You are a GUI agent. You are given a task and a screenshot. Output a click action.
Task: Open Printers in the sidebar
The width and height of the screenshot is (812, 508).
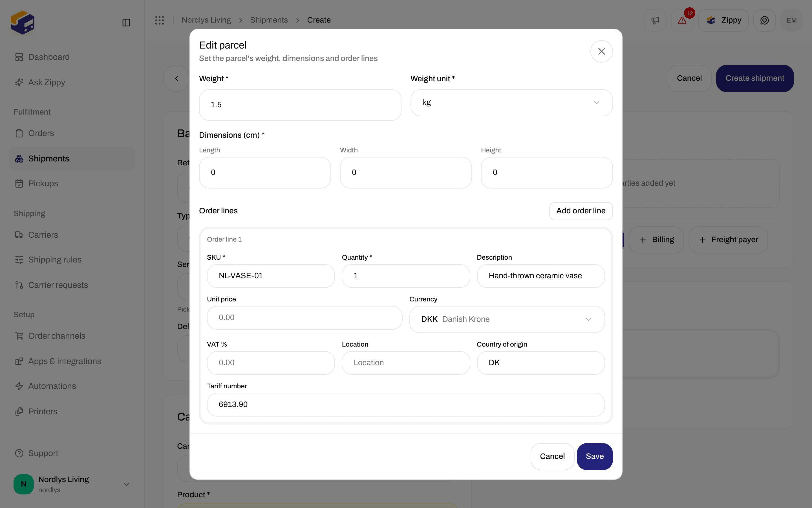[72, 411]
